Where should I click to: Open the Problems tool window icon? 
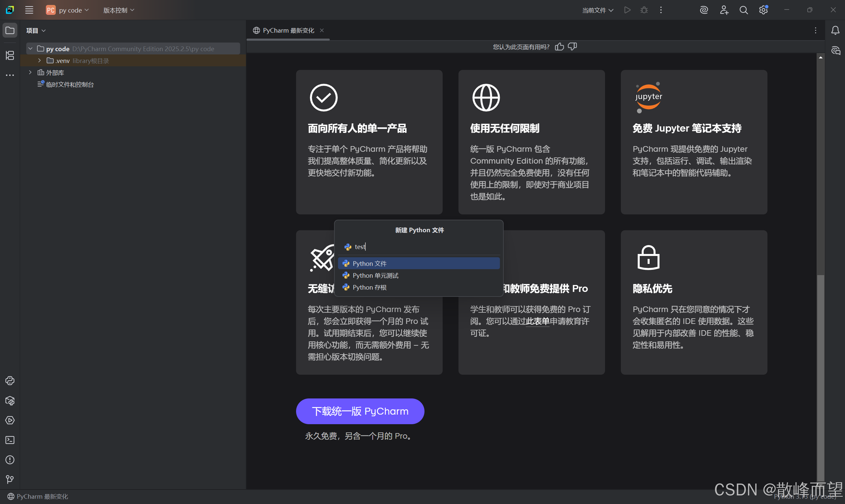tap(10, 459)
